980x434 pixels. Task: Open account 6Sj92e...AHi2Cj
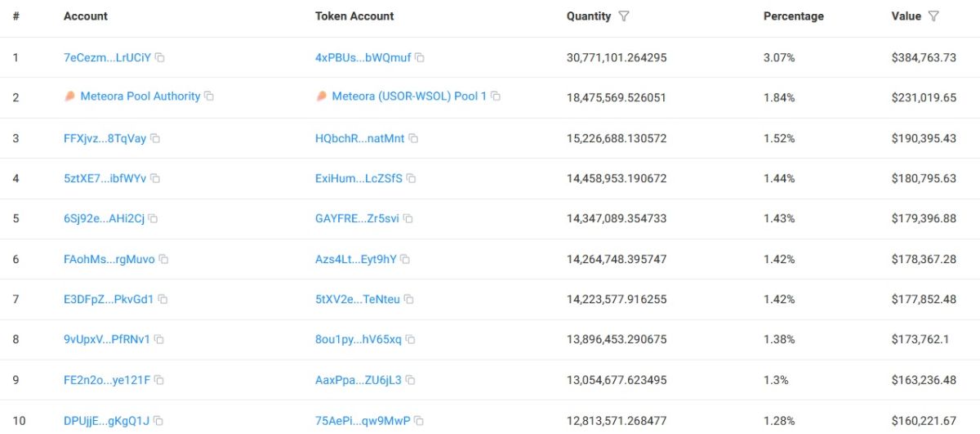tap(104, 219)
